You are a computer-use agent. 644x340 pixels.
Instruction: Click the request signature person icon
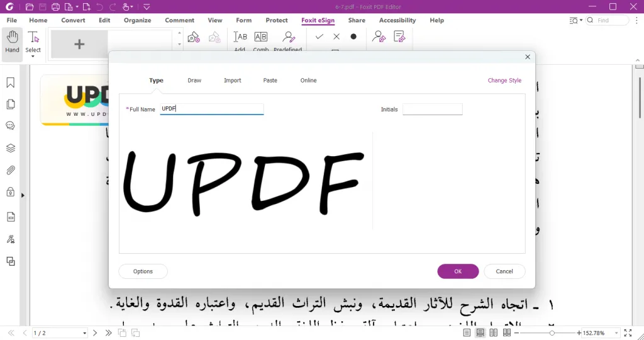[379, 37]
